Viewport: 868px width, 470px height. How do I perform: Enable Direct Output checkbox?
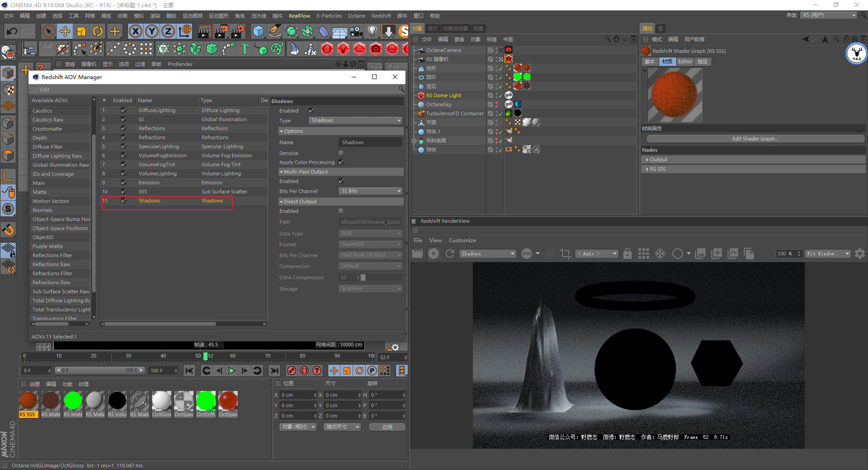point(341,211)
